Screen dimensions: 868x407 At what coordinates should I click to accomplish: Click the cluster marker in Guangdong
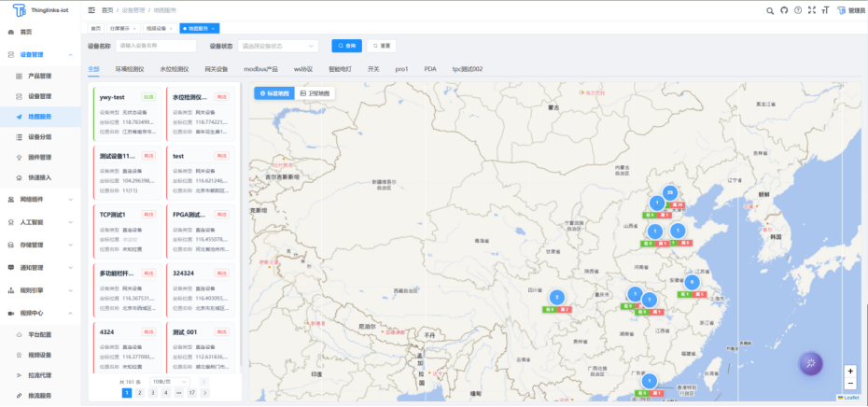click(x=650, y=382)
